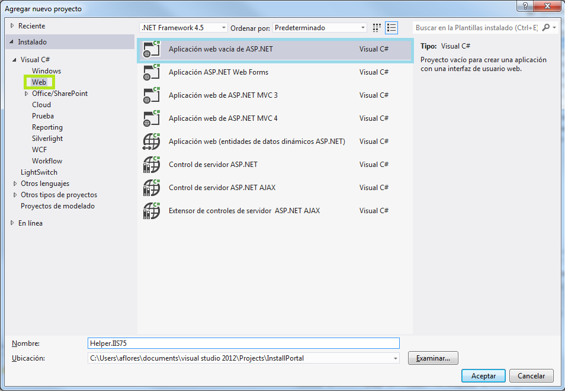Select the LightSwitch category

39,172
